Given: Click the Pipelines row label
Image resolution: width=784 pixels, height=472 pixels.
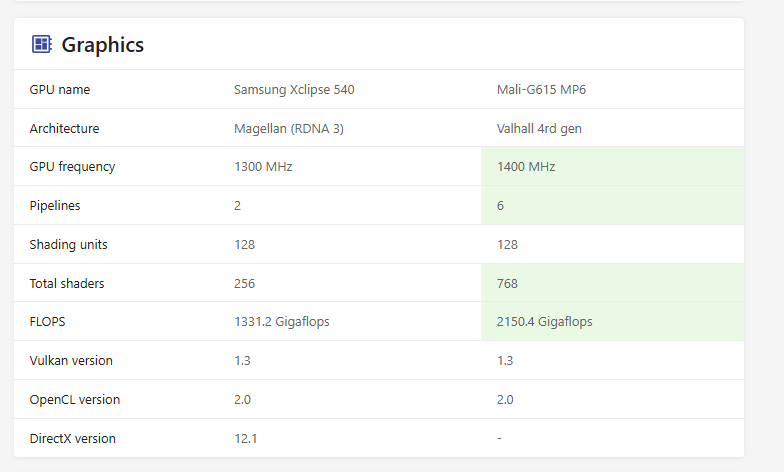Looking at the screenshot, I should tap(55, 206).
